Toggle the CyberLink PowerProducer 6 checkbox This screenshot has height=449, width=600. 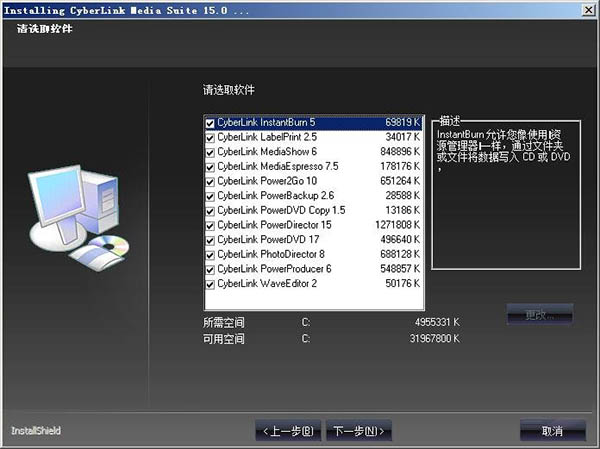click(x=210, y=270)
